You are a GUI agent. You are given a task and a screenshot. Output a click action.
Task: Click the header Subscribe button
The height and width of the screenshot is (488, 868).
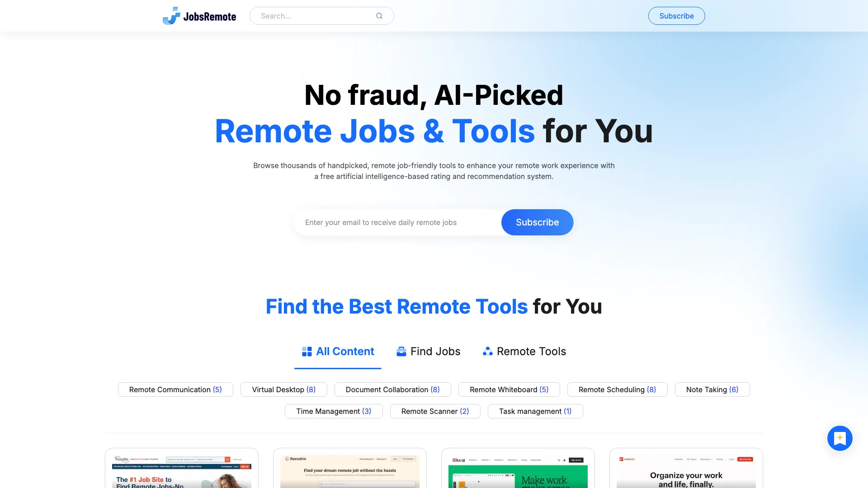click(676, 15)
